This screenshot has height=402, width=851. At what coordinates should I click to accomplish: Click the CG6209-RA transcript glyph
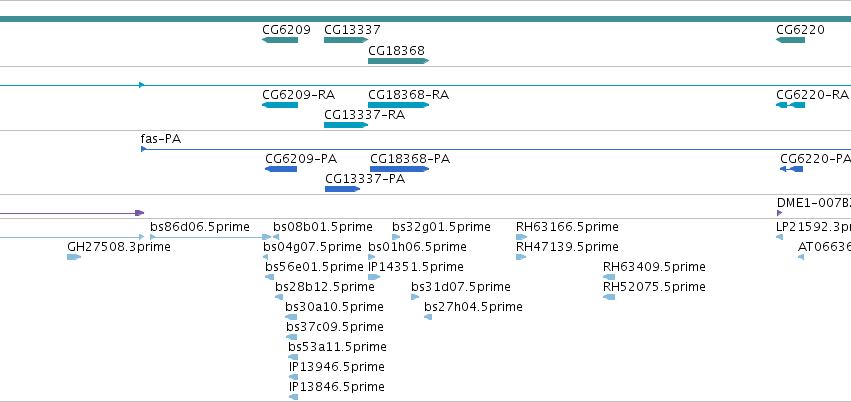[280, 105]
